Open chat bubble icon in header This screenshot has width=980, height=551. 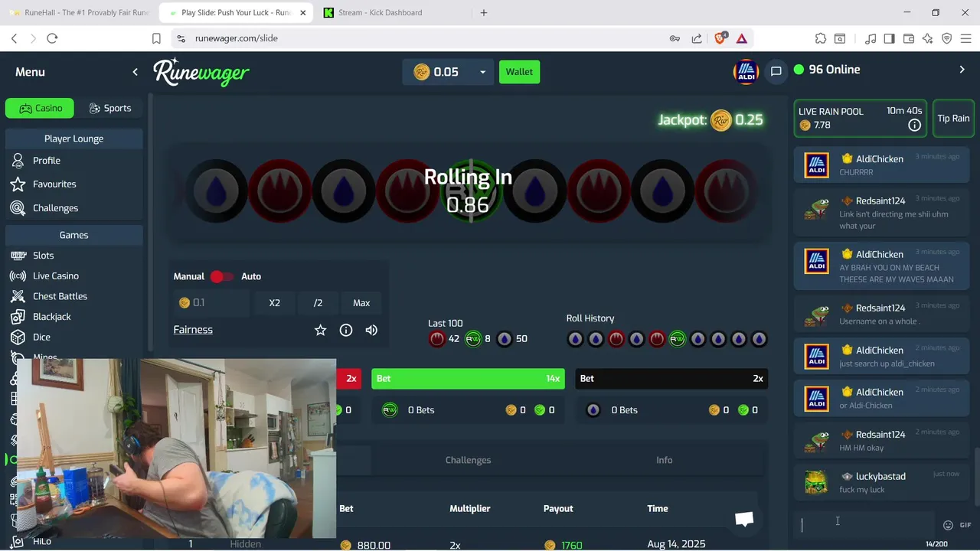(x=776, y=71)
